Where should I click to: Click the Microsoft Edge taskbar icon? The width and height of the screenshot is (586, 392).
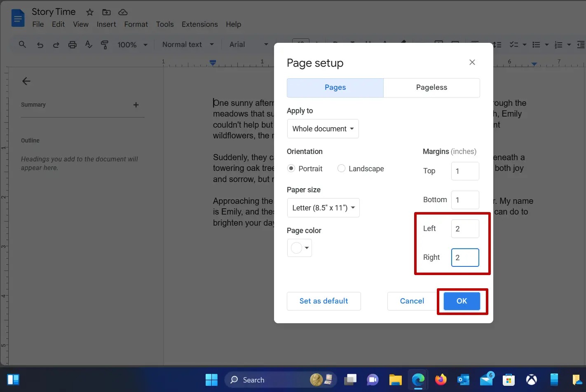tap(418, 380)
